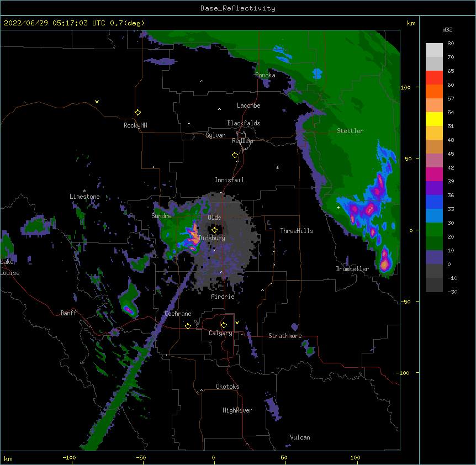Click the Cochrane city label

178,314
